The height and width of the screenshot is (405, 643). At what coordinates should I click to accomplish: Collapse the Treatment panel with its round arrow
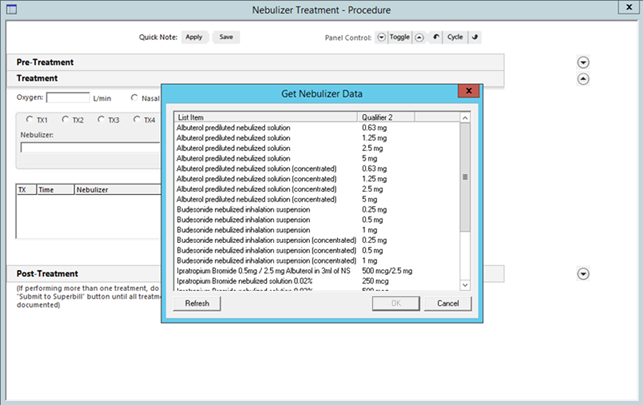(x=583, y=79)
